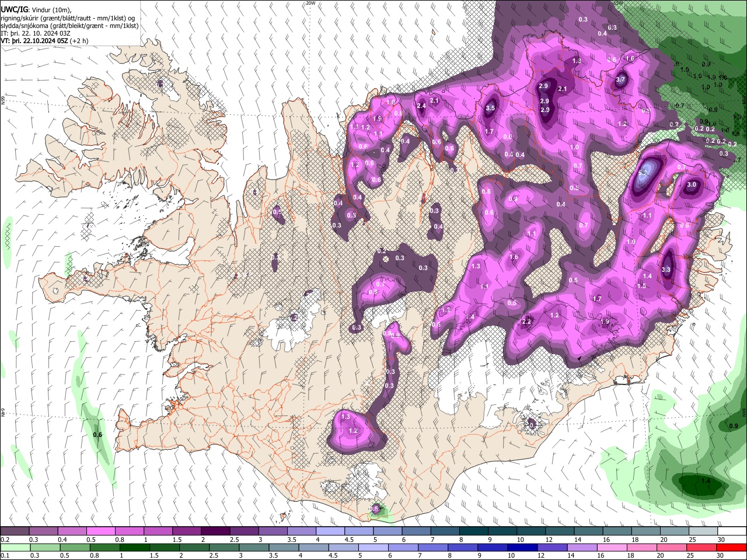Click the 3.7 snowfall value in northeast
The image size is (747, 560).
620,80
